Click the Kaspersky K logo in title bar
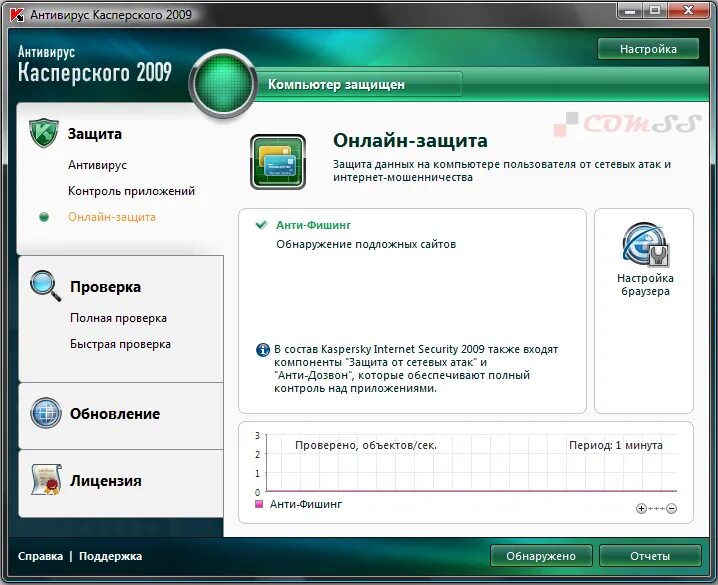This screenshot has height=585, width=718. tap(17, 15)
